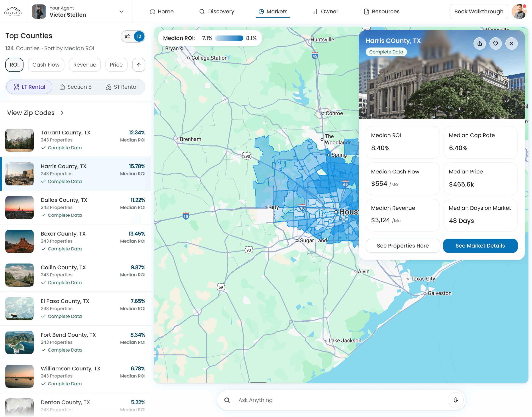
Task: Click the microphone icon in Ask Anything bar
Action: (455, 400)
